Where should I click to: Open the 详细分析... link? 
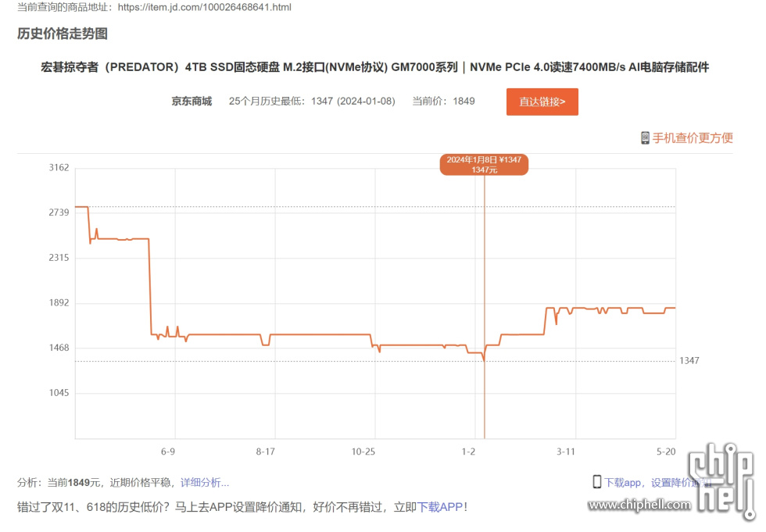pyautogui.click(x=205, y=483)
